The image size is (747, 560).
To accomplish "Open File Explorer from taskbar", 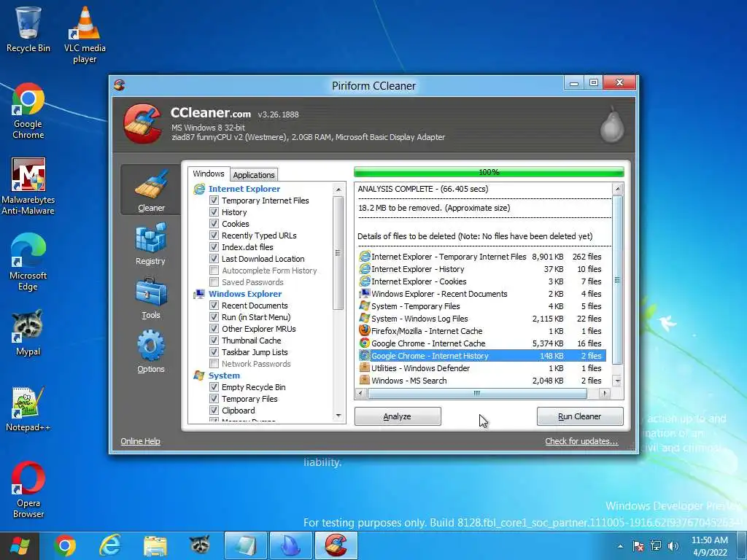I will [155, 545].
